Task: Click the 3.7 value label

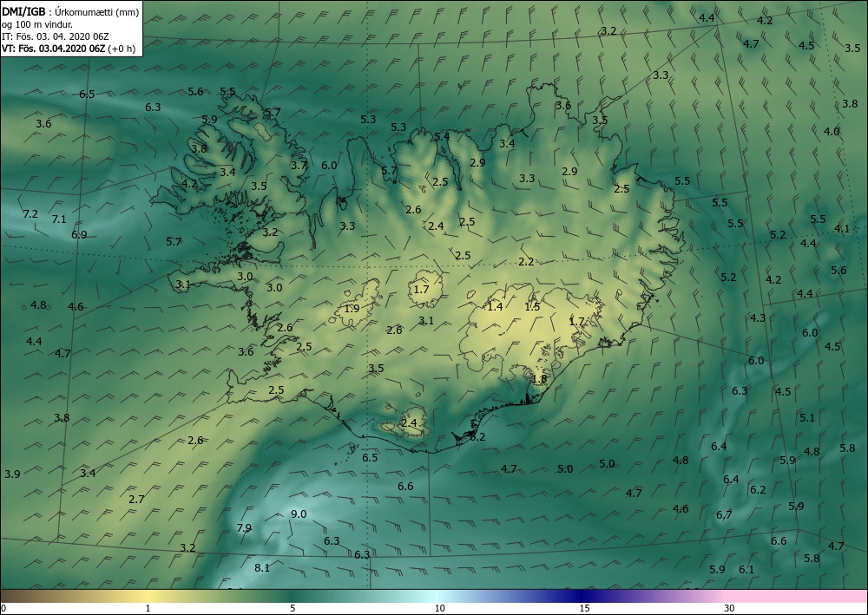Action: click(x=299, y=165)
